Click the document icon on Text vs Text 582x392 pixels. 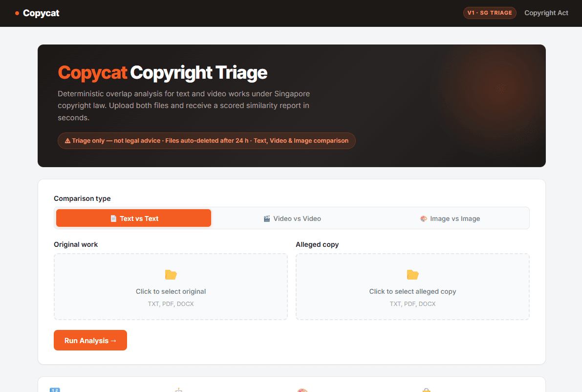(113, 218)
